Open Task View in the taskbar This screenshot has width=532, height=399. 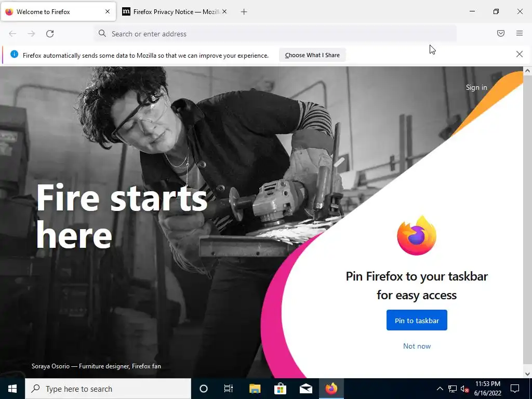click(x=229, y=389)
